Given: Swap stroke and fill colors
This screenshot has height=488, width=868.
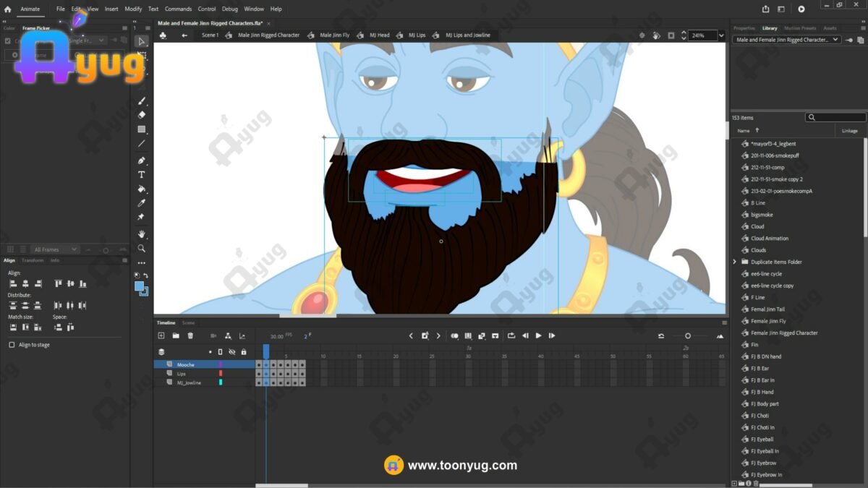Looking at the screenshot, I should 145,275.
